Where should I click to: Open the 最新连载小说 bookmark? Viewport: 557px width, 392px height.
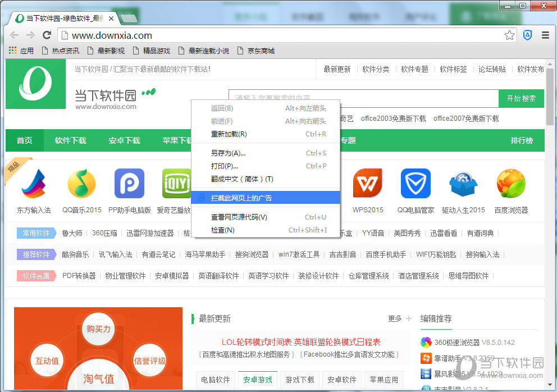(204, 51)
